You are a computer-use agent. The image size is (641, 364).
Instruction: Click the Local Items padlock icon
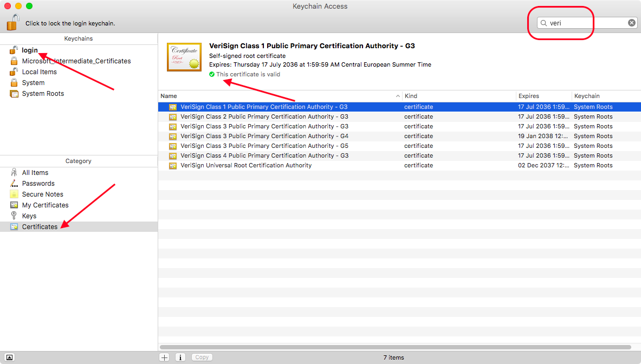tap(14, 71)
